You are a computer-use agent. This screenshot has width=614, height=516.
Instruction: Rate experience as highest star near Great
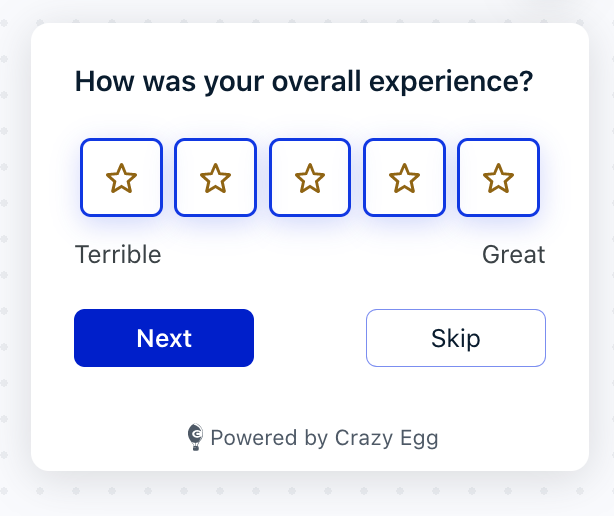pyautogui.click(x=498, y=177)
